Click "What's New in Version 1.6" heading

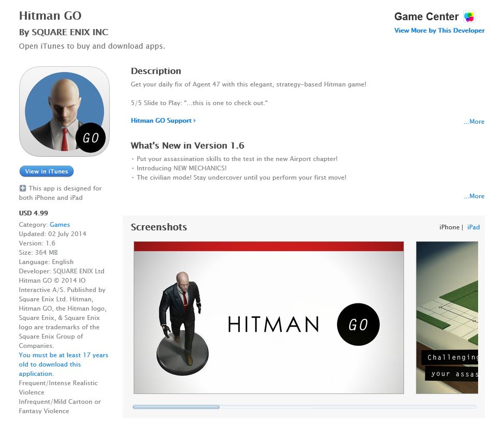(188, 145)
